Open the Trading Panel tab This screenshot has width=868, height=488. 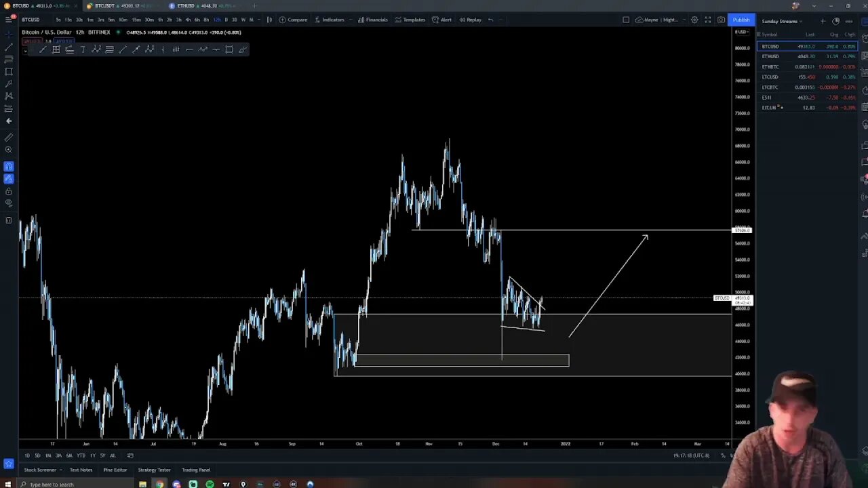click(x=196, y=470)
